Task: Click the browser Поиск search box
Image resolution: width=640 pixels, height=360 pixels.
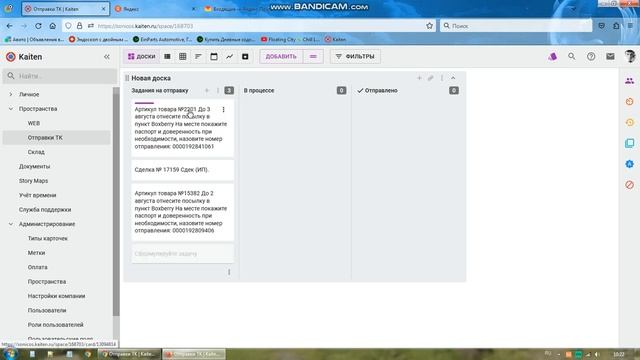Action: [516, 26]
